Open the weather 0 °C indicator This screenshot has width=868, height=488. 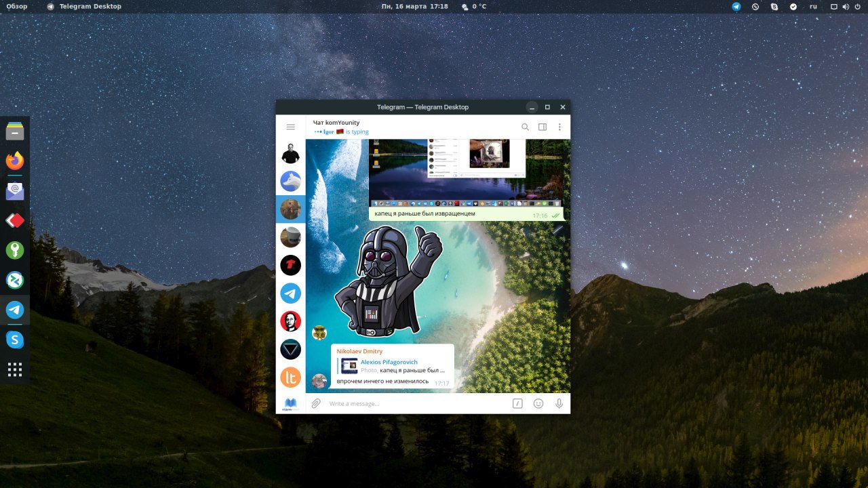pyautogui.click(x=473, y=6)
